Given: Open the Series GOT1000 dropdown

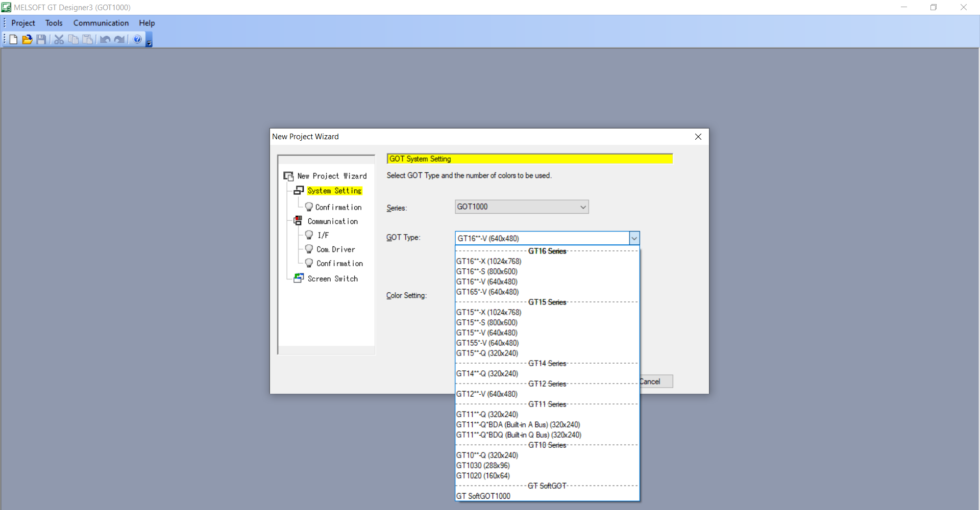Looking at the screenshot, I should tap(522, 207).
